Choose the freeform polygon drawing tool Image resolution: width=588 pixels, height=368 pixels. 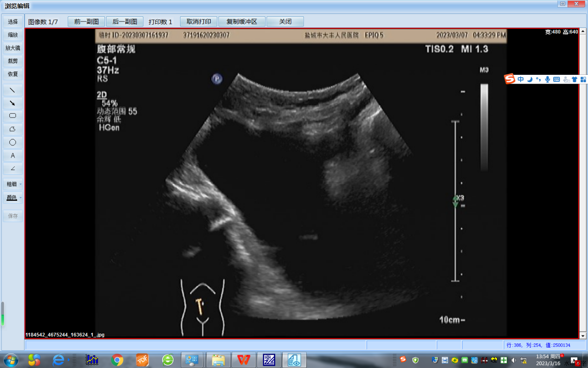pos(13,129)
